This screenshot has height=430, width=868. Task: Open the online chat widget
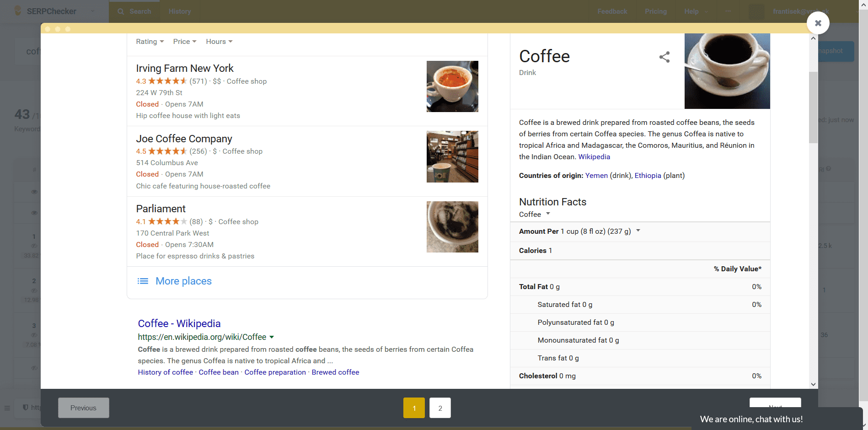777,419
